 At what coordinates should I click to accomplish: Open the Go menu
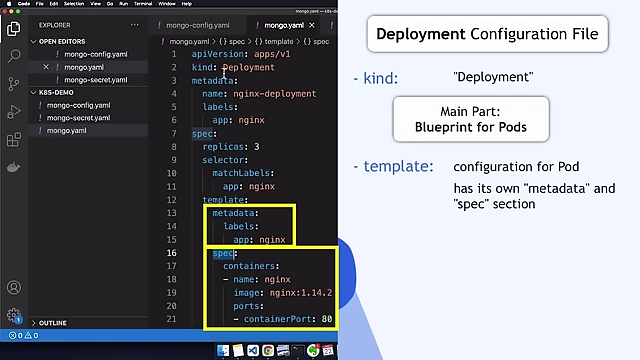(x=110, y=4)
